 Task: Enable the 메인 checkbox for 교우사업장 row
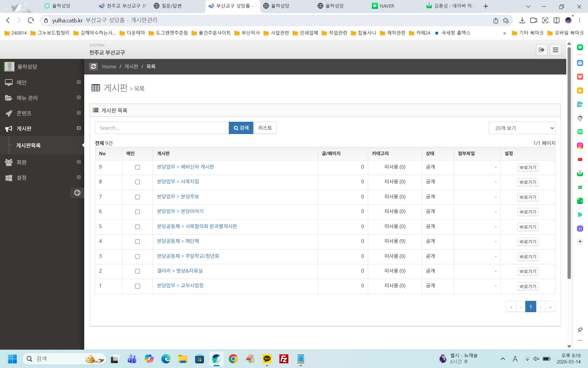click(x=138, y=286)
